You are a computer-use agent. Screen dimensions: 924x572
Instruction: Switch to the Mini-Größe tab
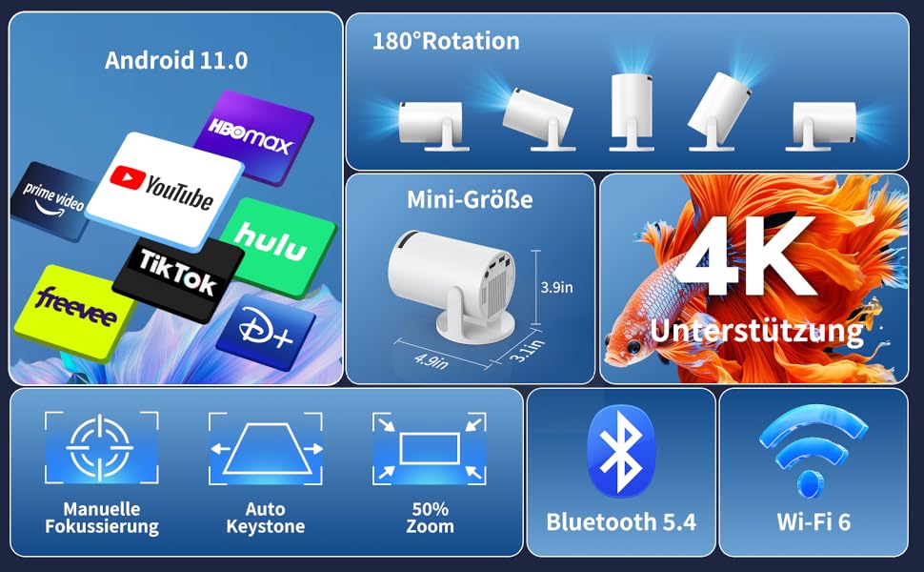click(471, 200)
